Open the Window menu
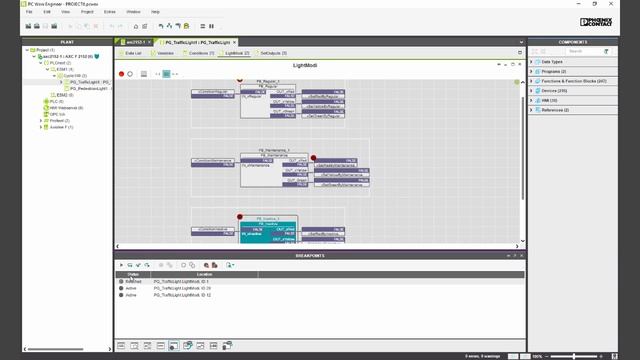The image size is (640, 360). click(x=133, y=12)
